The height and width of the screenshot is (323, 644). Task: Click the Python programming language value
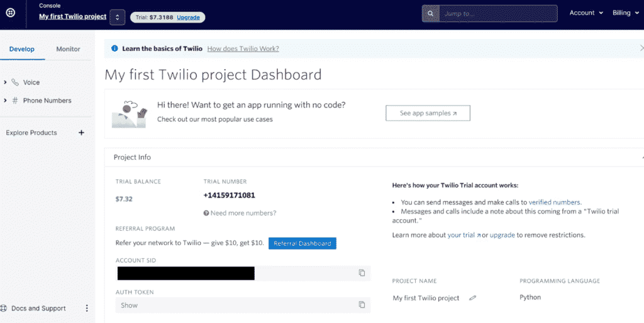tap(530, 297)
